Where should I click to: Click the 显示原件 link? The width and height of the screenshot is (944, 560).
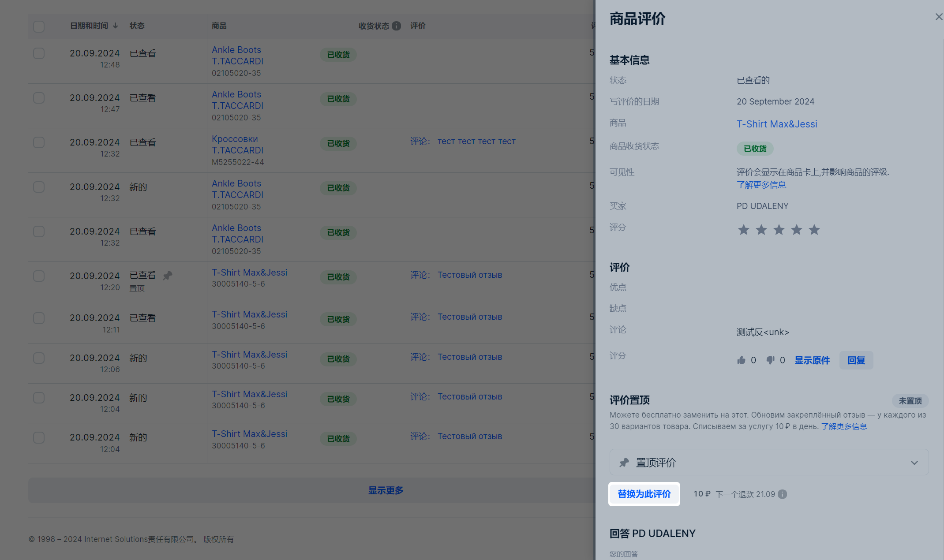coord(812,360)
